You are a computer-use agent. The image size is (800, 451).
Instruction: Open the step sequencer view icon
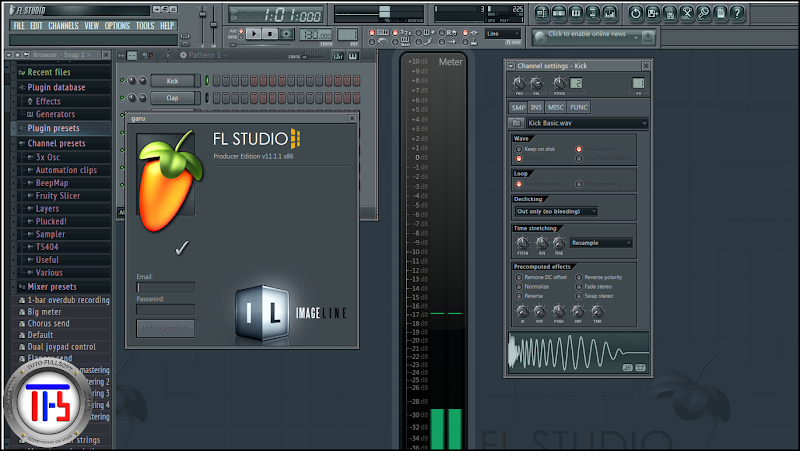(559, 13)
